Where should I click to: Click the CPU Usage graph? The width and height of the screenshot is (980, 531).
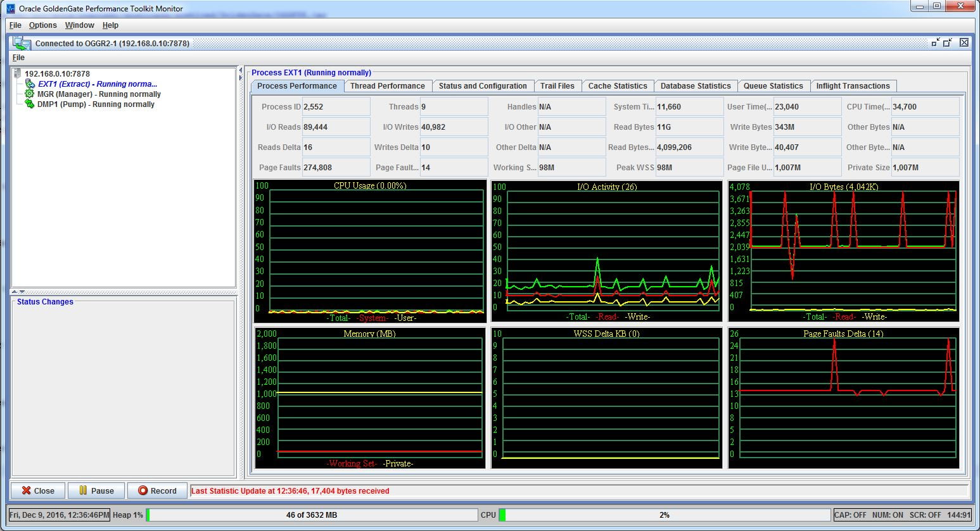pos(370,251)
